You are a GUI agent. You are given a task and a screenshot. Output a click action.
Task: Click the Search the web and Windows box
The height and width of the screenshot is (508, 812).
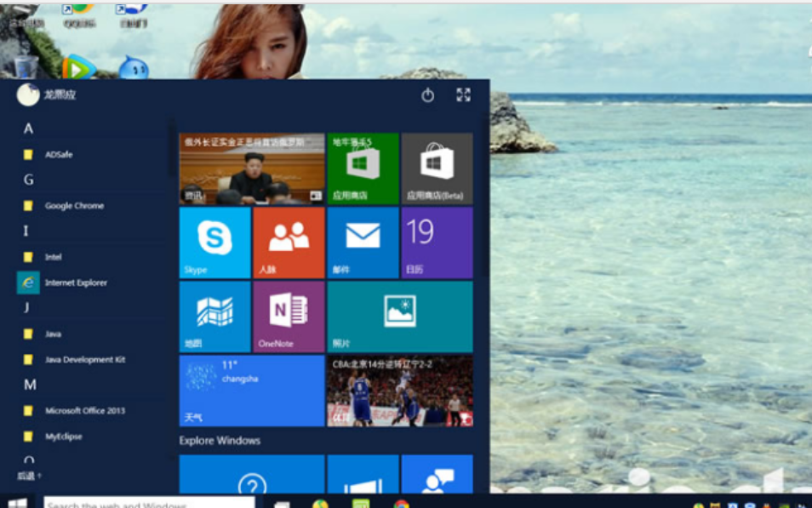(x=149, y=503)
